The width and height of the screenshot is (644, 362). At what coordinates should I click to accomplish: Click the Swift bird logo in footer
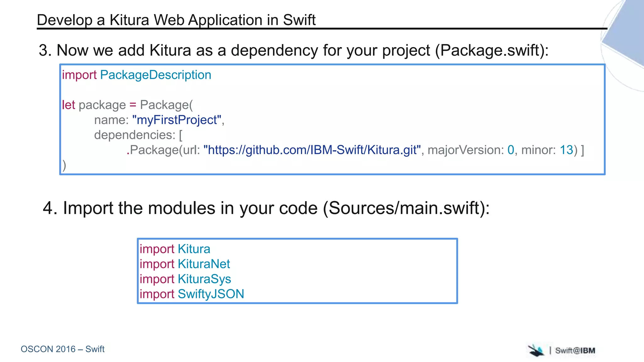pyautogui.click(x=536, y=350)
